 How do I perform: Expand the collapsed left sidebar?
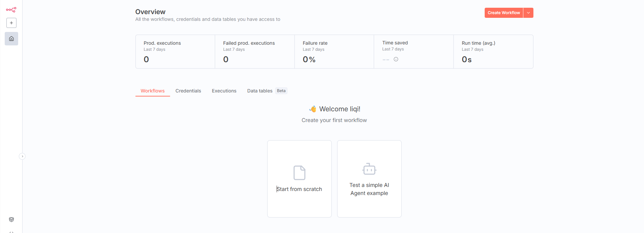pos(22,156)
